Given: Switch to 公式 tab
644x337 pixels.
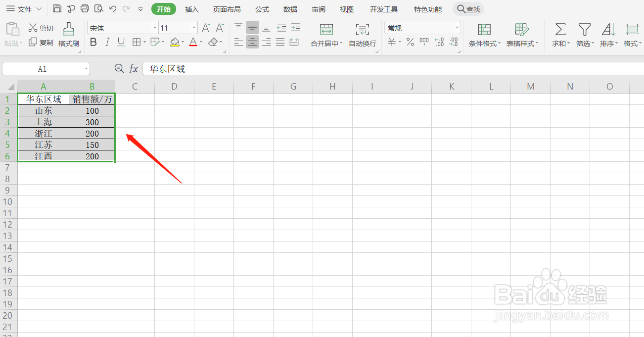Looking at the screenshot, I should point(262,9).
